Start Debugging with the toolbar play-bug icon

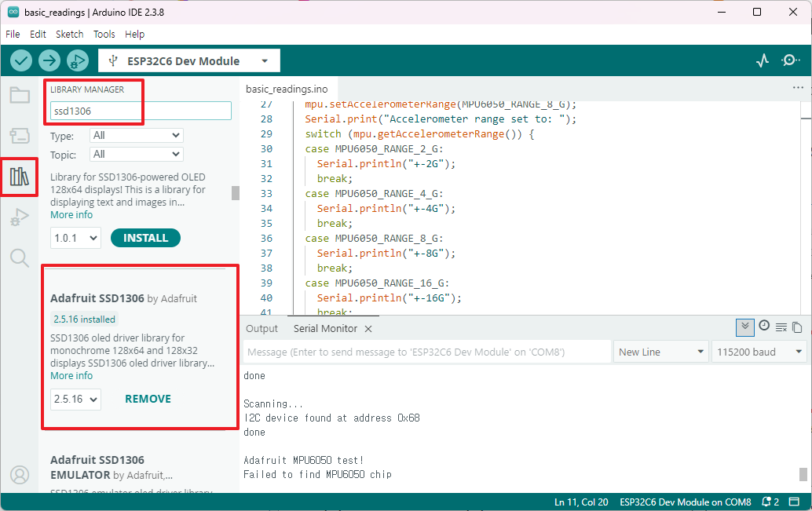coord(77,60)
